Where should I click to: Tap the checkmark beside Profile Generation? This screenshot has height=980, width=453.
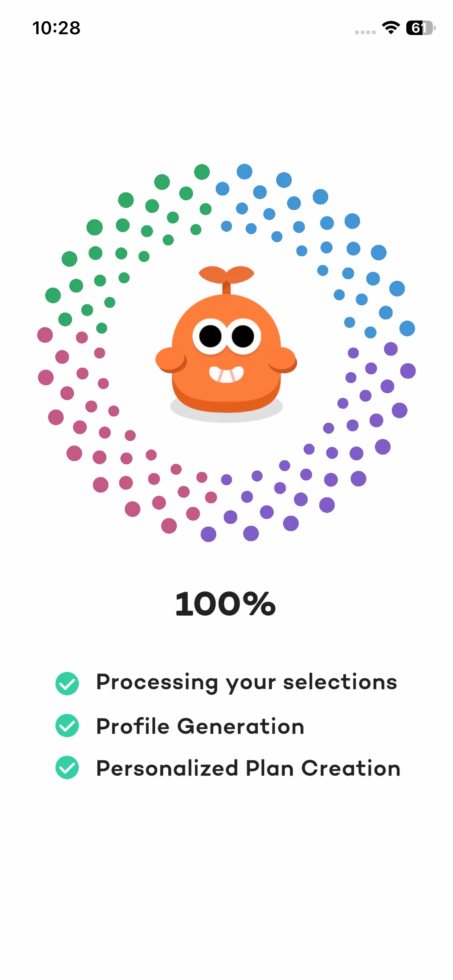point(67,725)
